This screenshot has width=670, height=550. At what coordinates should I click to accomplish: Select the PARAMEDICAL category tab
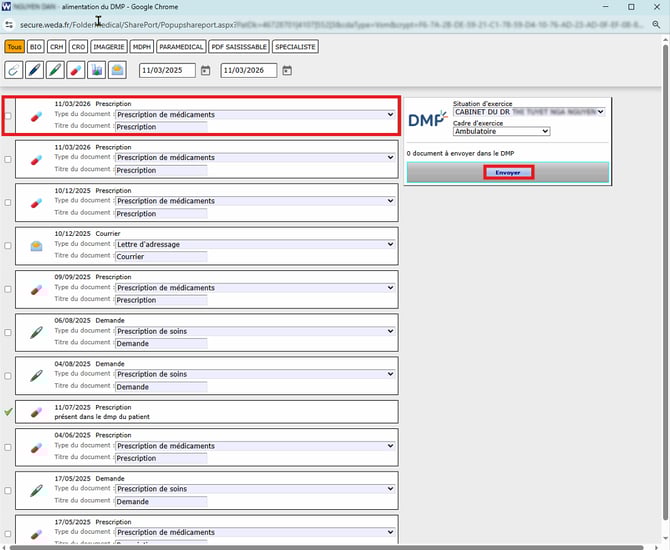182,46
